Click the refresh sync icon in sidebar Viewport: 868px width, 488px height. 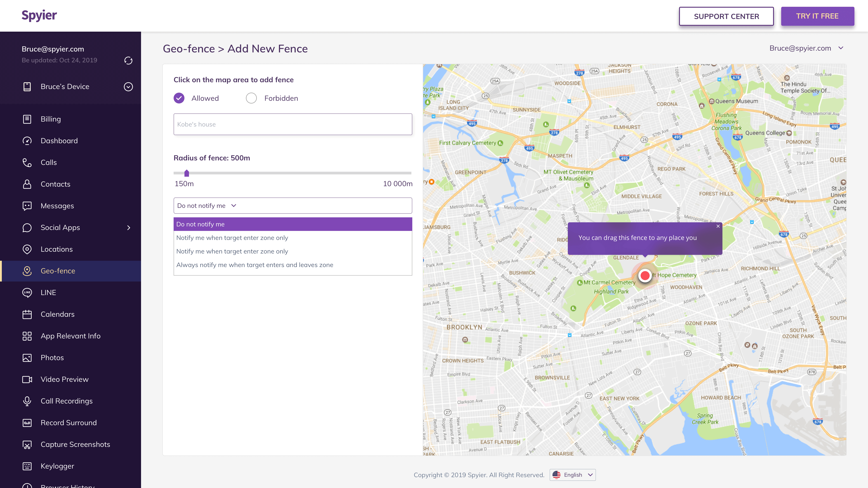pyautogui.click(x=128, y=60)
